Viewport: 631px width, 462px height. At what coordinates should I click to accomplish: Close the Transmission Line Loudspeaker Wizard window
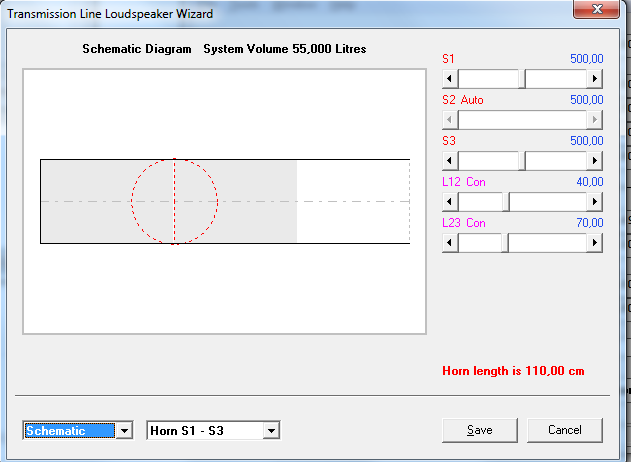597,9
